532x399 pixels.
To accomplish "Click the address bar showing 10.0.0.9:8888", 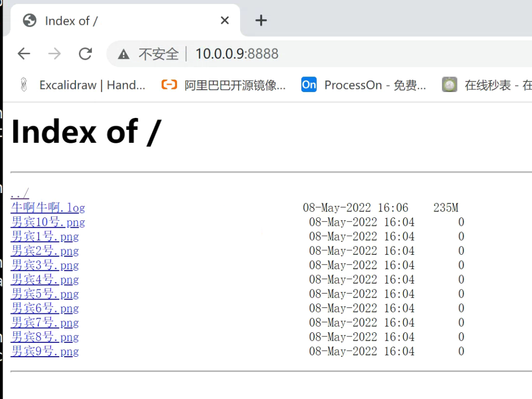I will pyautogui.click(x=237, y=53).
